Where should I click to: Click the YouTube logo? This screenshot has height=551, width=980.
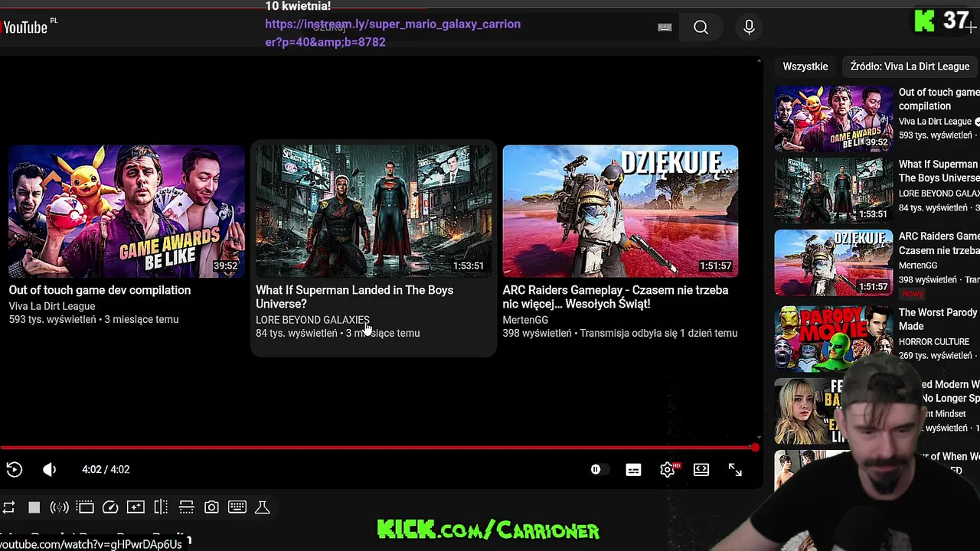[25, 28]
